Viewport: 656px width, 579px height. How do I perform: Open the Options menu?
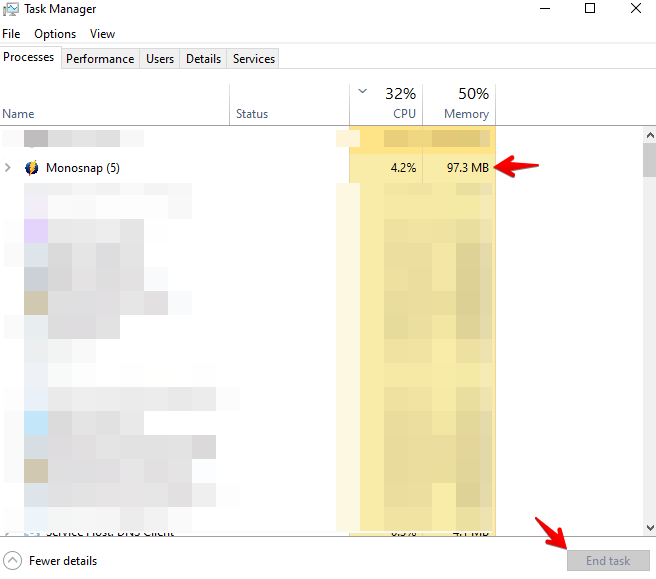55,34
